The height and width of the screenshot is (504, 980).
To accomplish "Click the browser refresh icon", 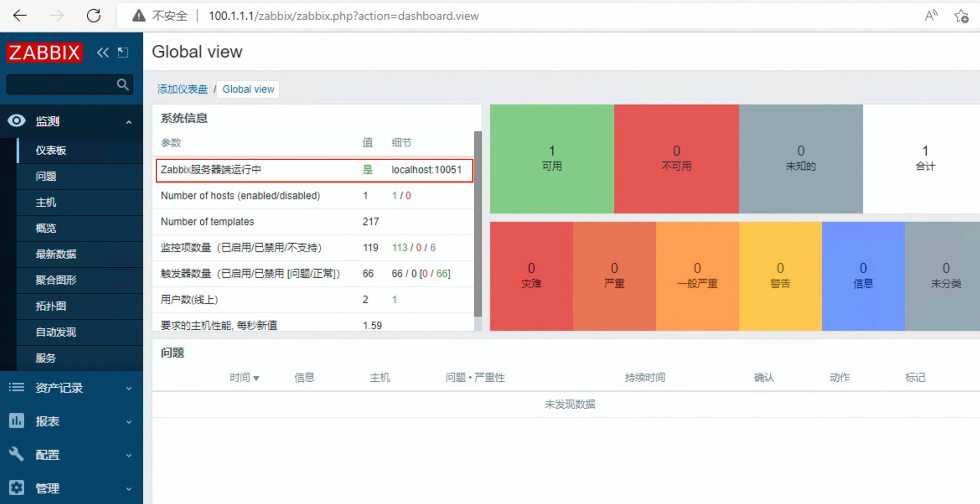I will (93, 16).
